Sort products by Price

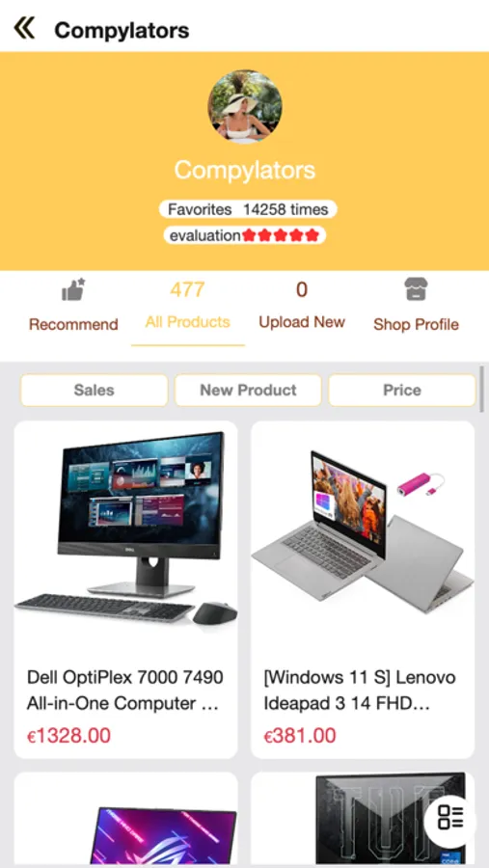coord(402,390)
